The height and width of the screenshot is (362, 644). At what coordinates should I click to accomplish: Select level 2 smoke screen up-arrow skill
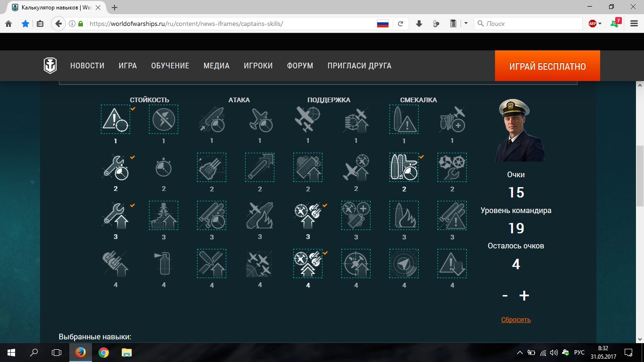308,167
